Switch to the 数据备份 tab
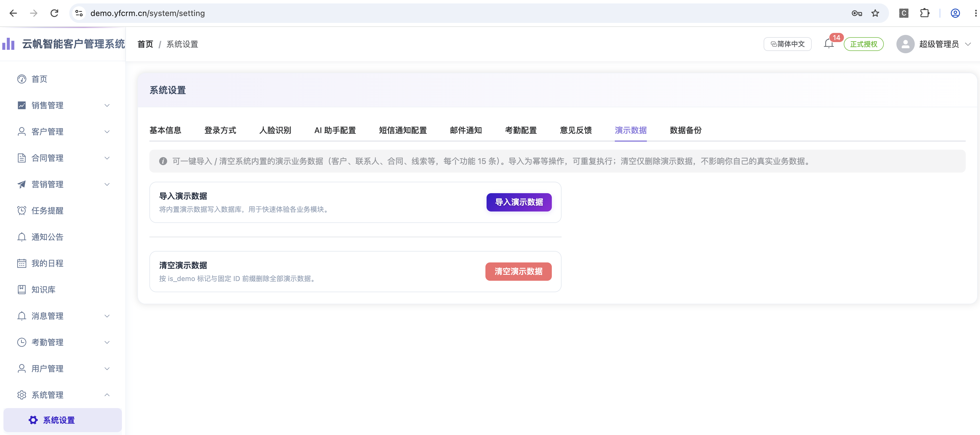This screenshot has height=435, width=980. [685, 130]
